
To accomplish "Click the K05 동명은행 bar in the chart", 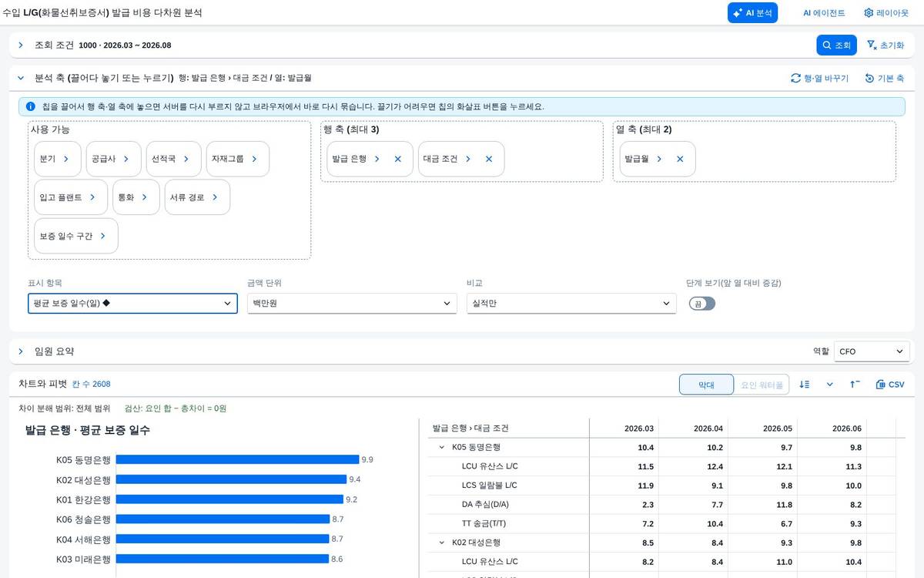I will 237,459.
